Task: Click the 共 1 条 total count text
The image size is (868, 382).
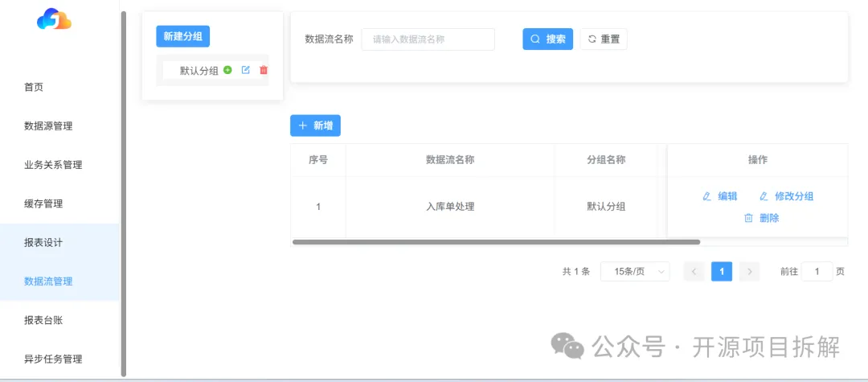Action: (x=576, y=271)
